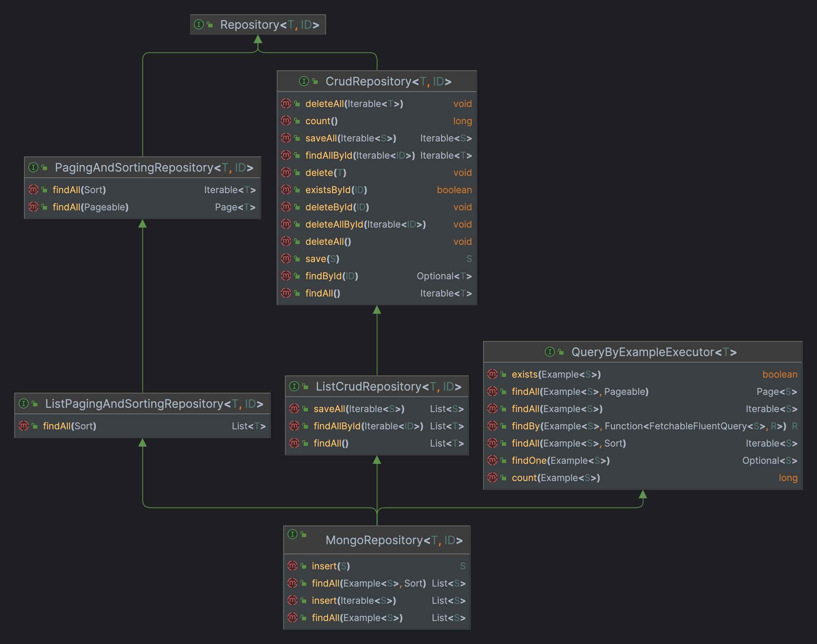Click method icon beside findOne(Example<S>)
The width and height of the screenshot is (817, 644).
click(492, 460)
